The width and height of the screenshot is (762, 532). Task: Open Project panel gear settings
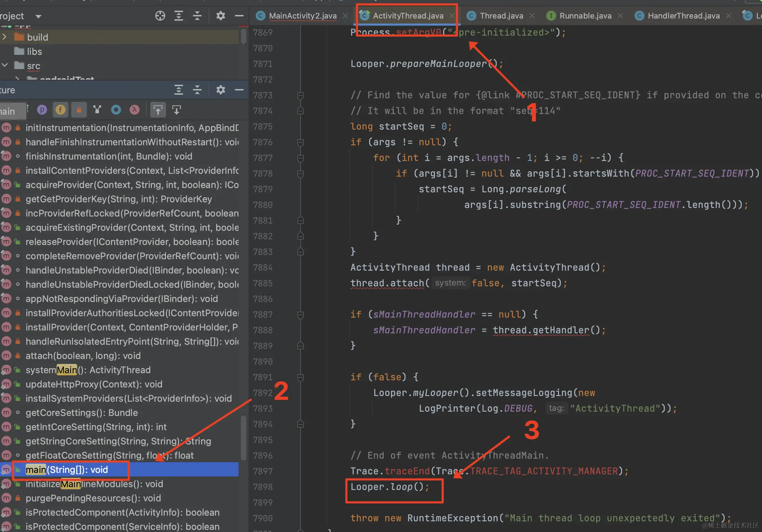click(221, 16)
